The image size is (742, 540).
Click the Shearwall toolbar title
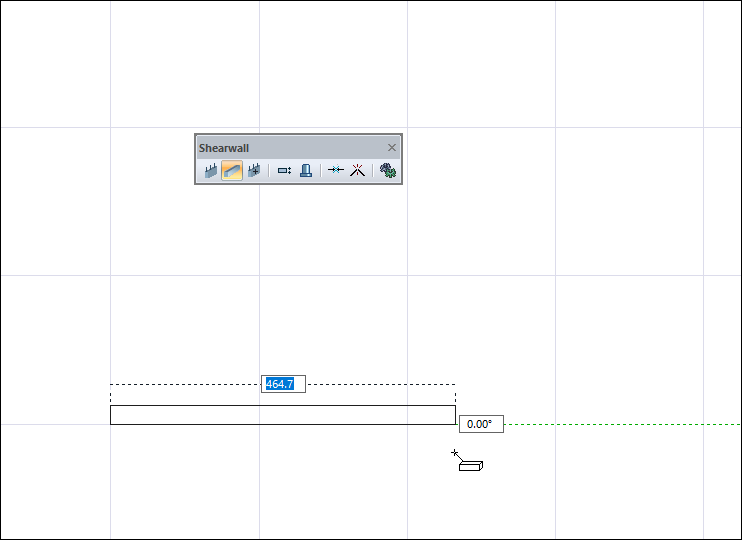coord(224,148)
